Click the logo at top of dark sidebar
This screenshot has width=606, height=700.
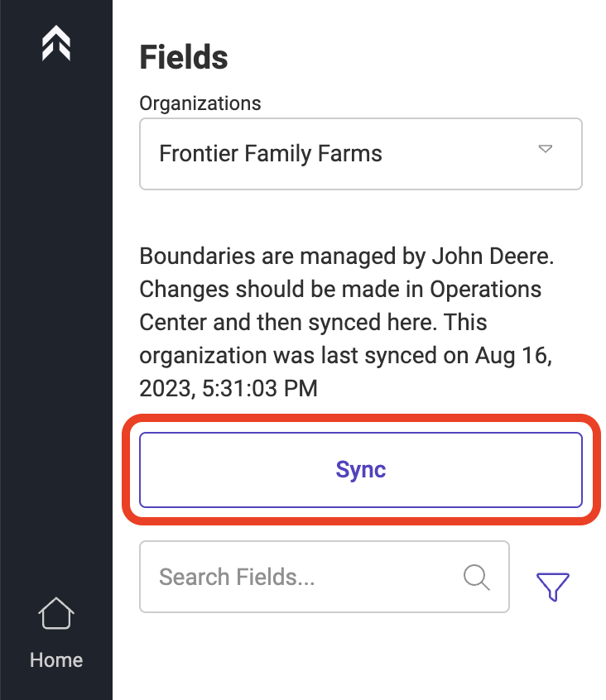click(x=56, y=43)
